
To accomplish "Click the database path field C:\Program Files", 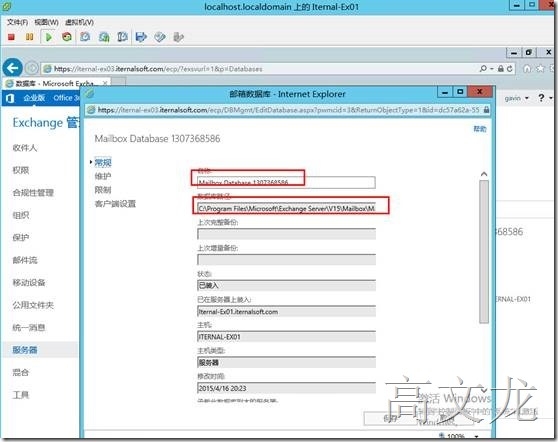I will [286, 208].
